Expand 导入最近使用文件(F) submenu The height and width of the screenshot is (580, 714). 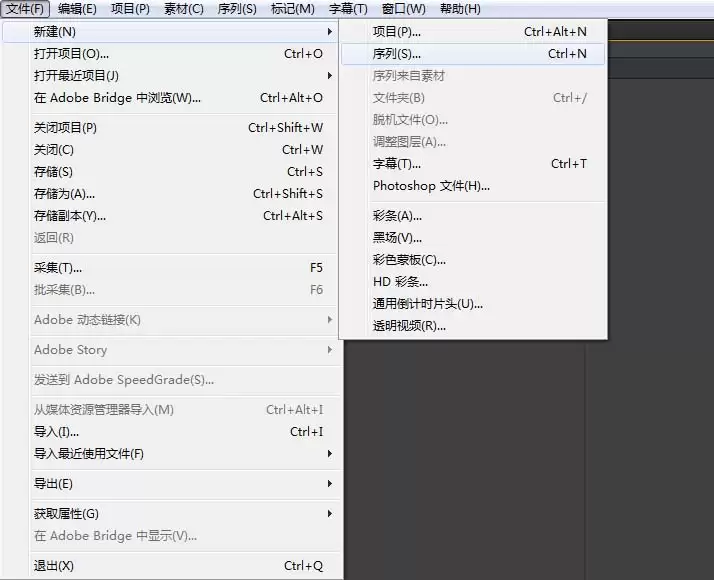(89, 454)
